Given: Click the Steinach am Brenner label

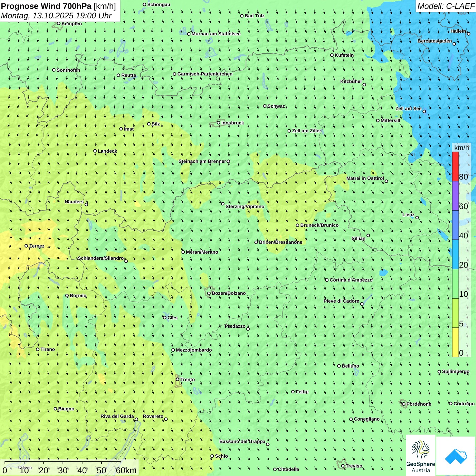Looking at the screenshot, I should coord(202,161).
